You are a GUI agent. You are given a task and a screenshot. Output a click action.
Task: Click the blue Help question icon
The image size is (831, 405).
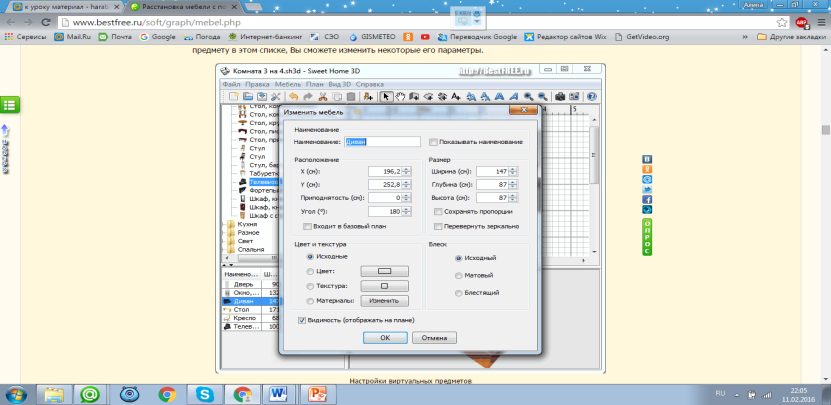591,96
